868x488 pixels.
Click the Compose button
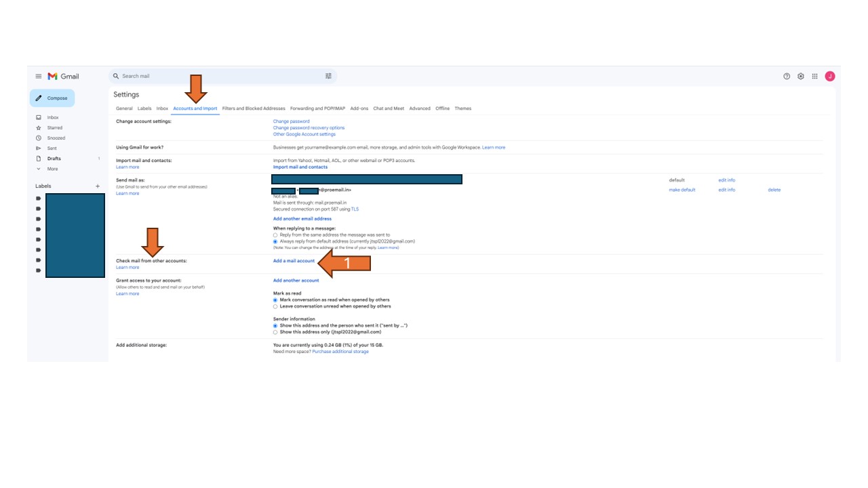52,98
